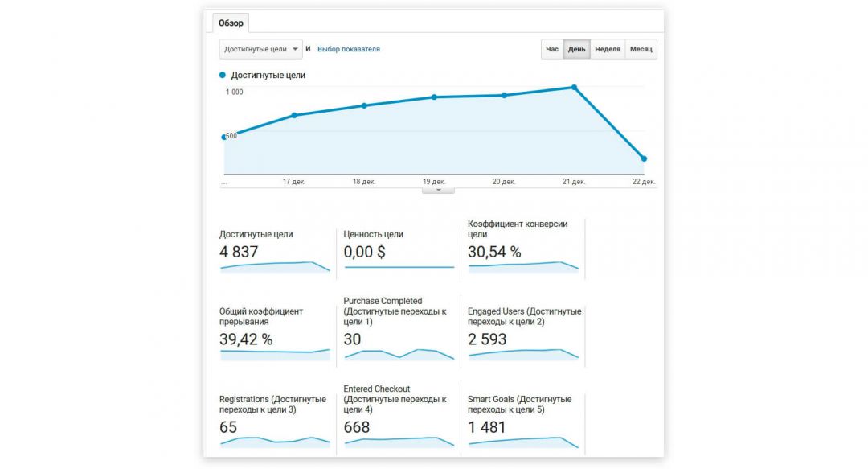
Task: Open Коэффициент конверсии цели 30,54 % sparkline
Action: point(523,267)
